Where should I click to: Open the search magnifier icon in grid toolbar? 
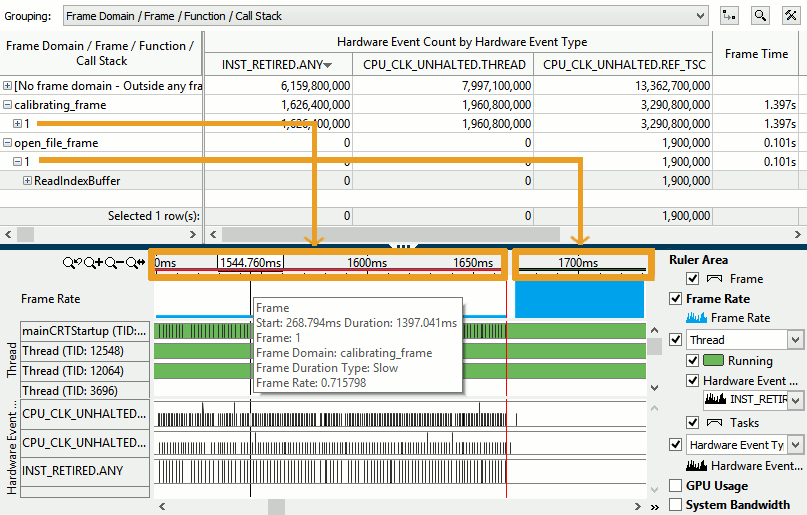tap(761, 16)
